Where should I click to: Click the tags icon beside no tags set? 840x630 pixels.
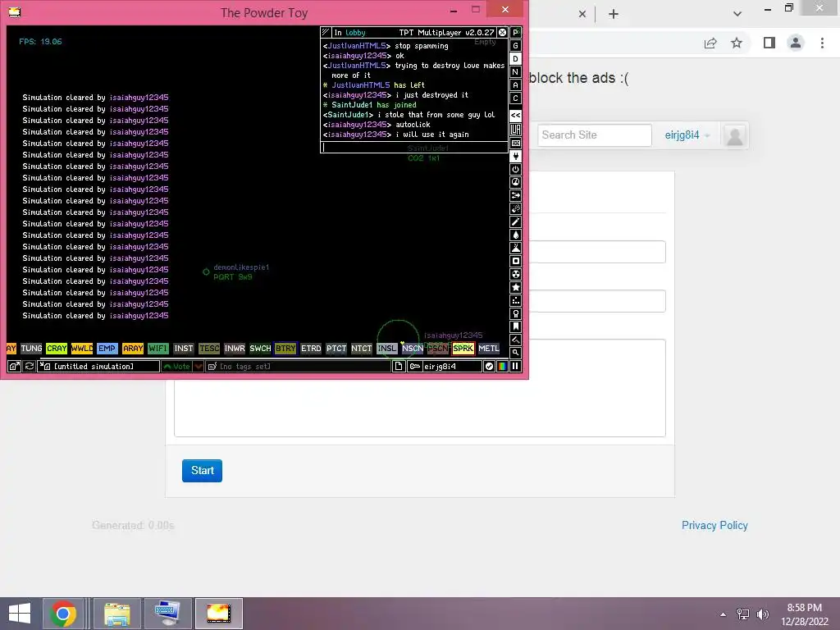tap(212, 367)
